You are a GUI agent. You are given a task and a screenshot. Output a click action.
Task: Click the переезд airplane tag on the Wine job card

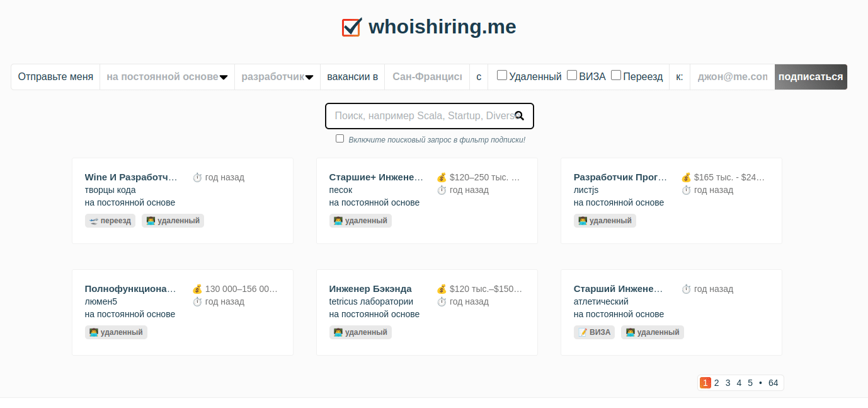click(110, 221)
